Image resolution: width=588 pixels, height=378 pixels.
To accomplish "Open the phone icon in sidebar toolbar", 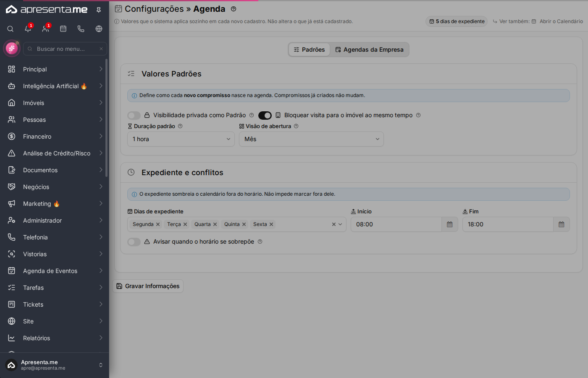I will point(81,29).
